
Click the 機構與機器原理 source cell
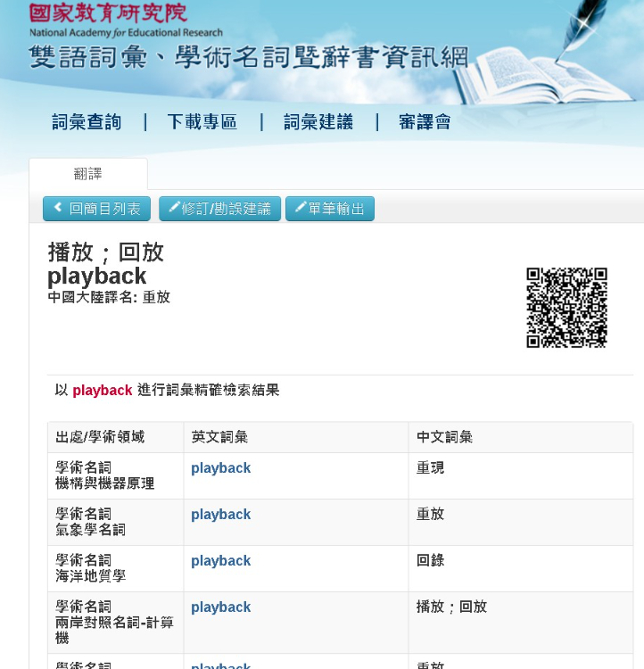pyautogui.click(x=116, y=475)
